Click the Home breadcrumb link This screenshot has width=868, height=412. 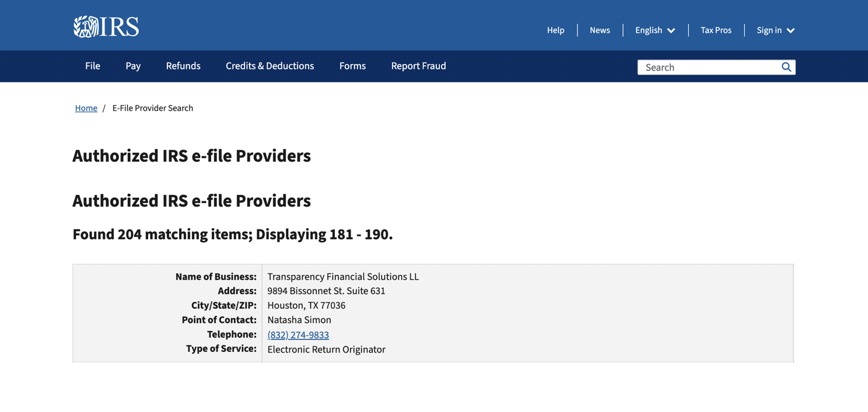pos(86,108)
